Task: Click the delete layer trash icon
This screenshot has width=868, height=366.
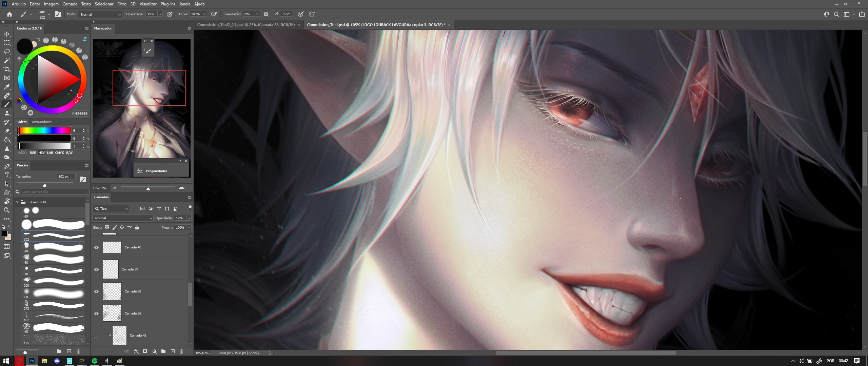Action: [x=181, y=351]
